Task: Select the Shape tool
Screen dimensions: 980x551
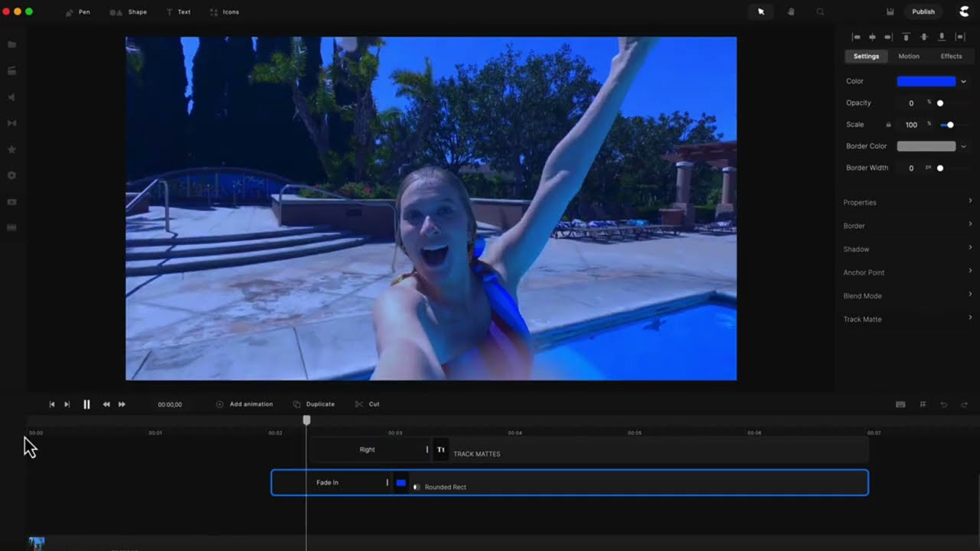Action: click(129, 12)
